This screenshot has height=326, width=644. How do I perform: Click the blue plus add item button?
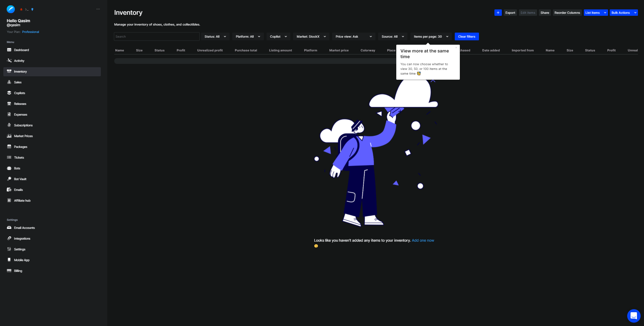[498, 13]
